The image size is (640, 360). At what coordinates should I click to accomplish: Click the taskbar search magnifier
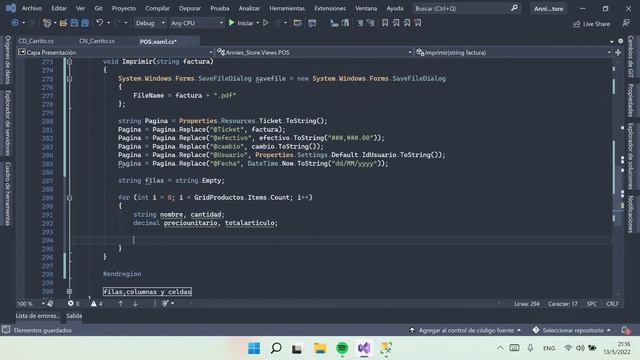tap(276, 348)
